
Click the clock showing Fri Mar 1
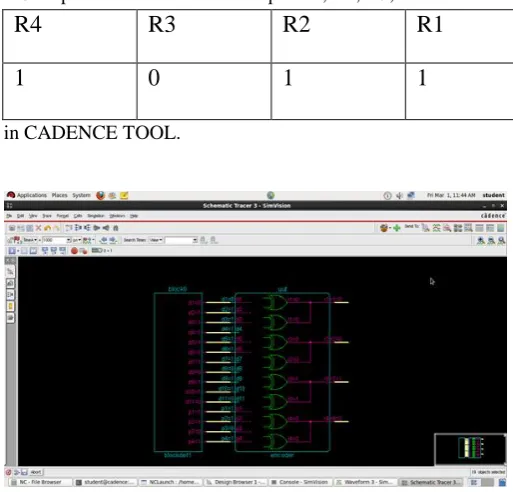pos(451,195)
